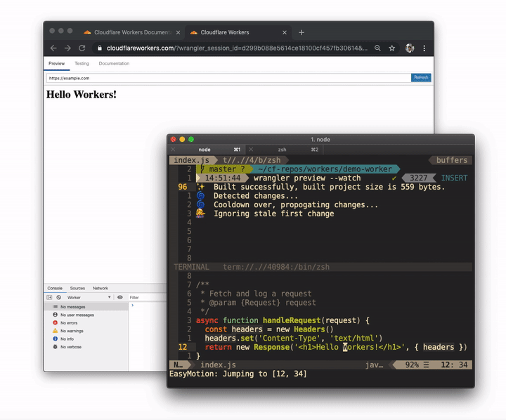Click the Detected changes output line
Viewport: 506px width, 420px height.
point(256,196)
